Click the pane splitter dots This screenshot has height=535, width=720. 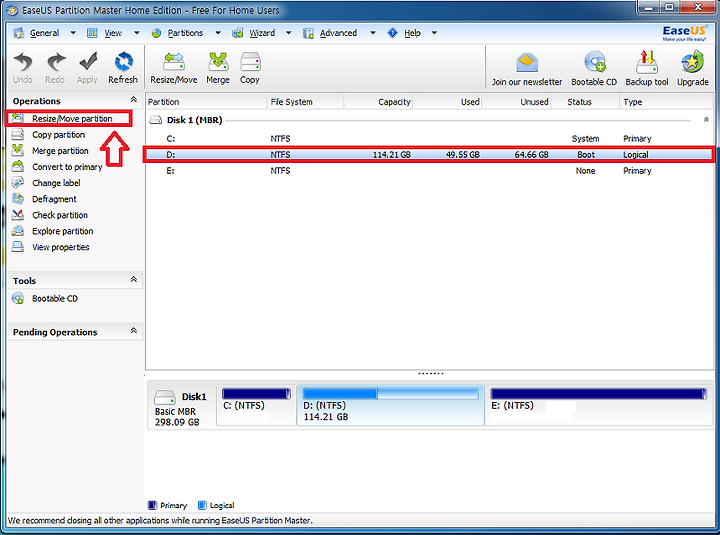431,373
